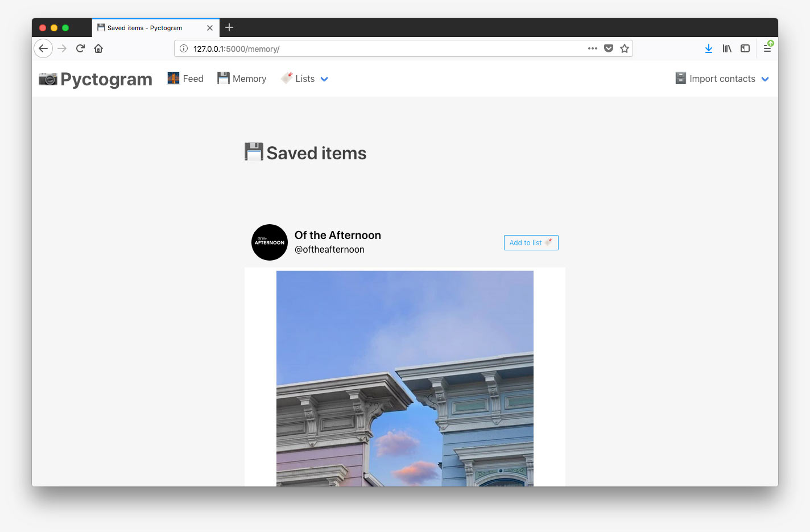The width and height of the screenshot is (810, 532).
Task: Click the Of the Afternoon avatar
Action: [270, 242]
